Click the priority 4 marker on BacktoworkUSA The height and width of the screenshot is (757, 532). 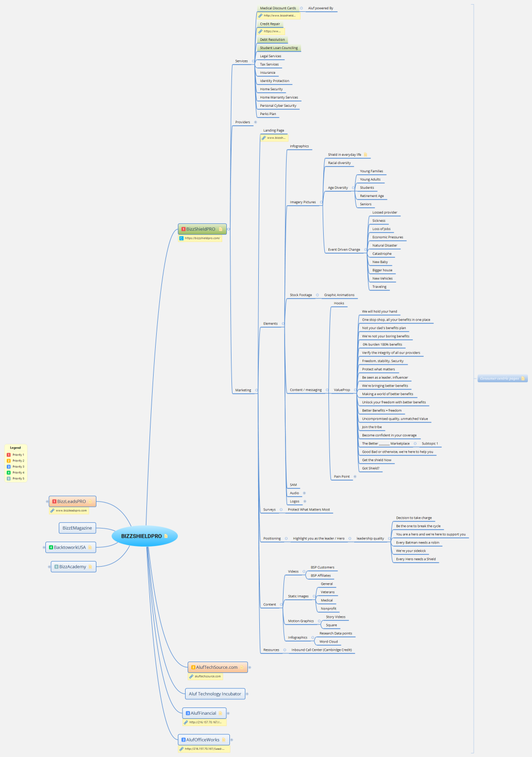tap(51, 547)
